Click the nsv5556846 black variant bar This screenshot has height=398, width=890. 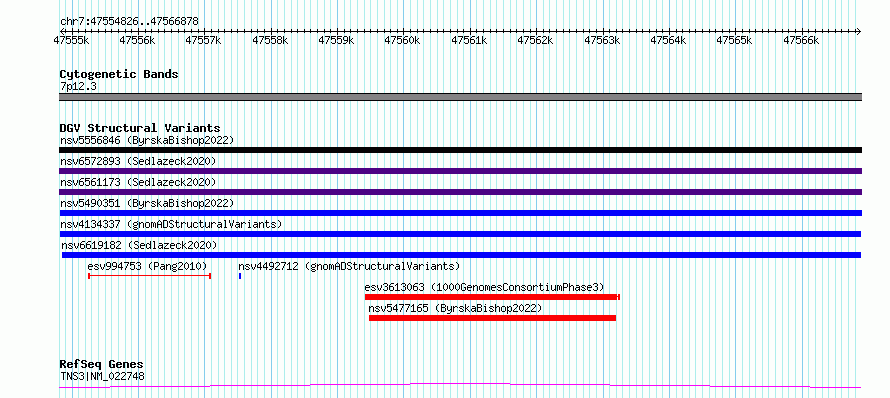460,150
